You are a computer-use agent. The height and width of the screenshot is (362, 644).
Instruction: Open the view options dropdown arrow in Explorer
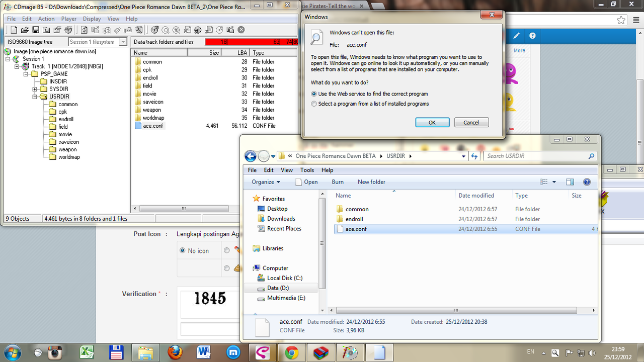click(x=554, y=182)
